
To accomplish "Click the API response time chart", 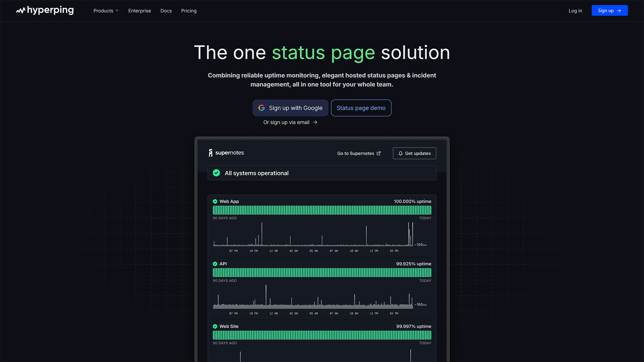I will 313,297.
